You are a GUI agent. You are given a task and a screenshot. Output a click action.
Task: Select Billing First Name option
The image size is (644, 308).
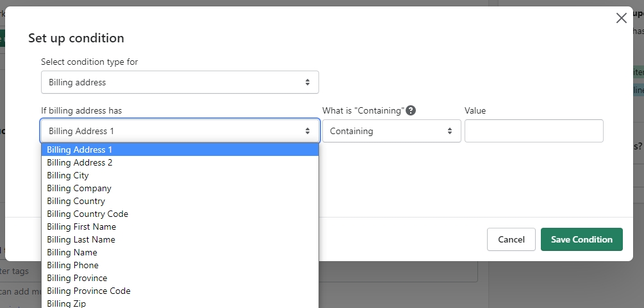click(x=81, y=227)
